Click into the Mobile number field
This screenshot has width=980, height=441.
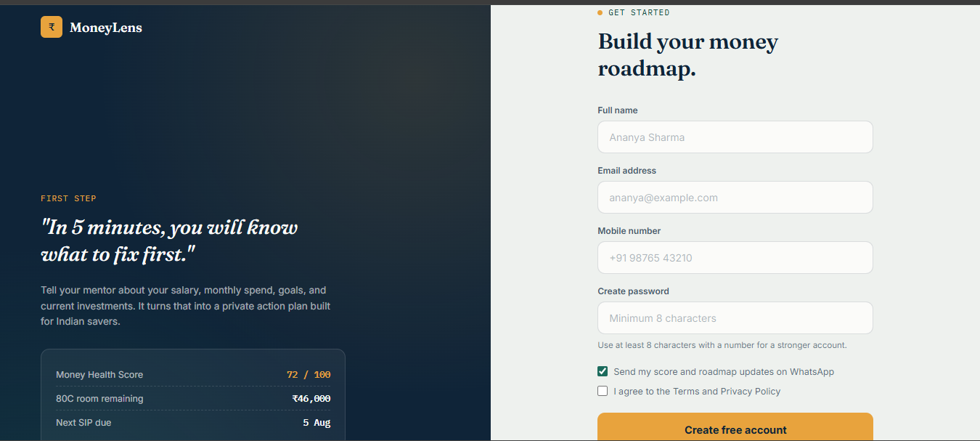(735, 257)
